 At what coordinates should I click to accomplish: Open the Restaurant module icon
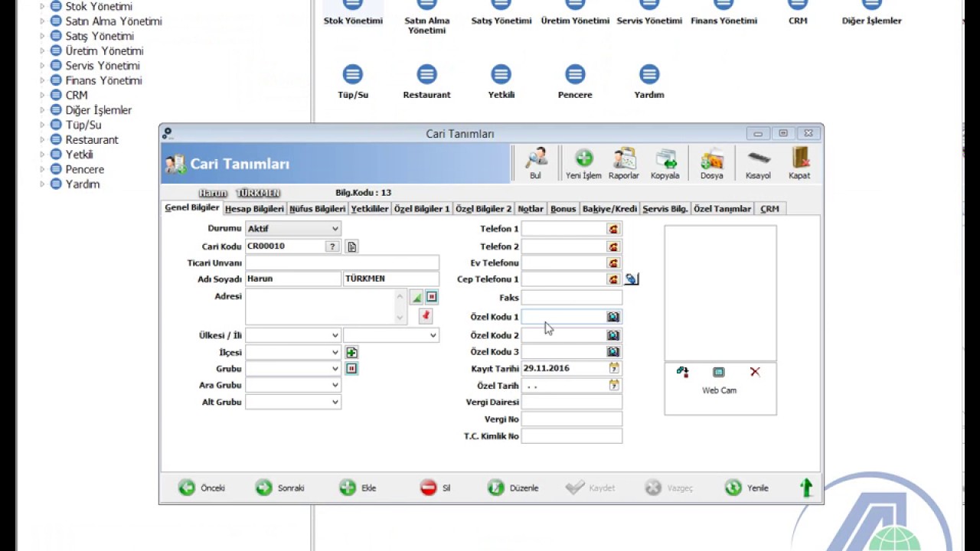tap(426, 75)
